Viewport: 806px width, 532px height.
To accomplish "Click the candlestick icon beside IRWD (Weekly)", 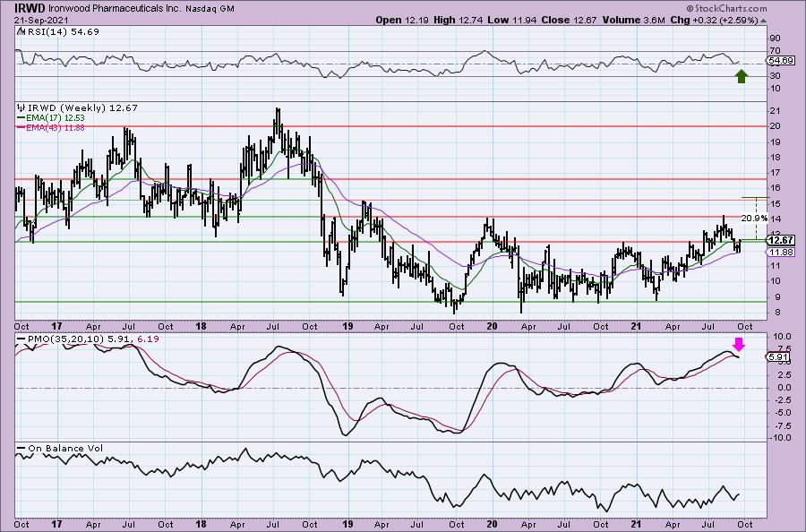I will click(21, 107).
